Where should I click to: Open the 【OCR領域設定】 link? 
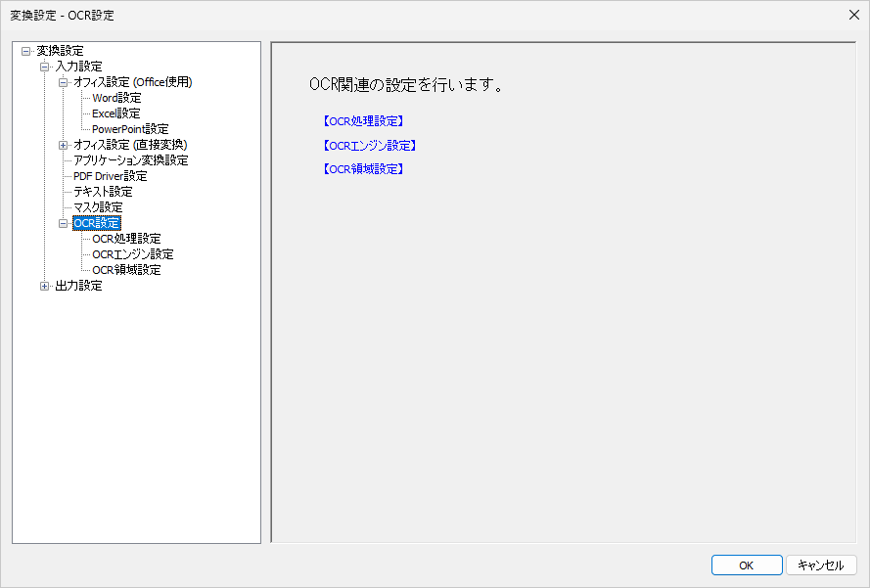click(x=363, y=168)
